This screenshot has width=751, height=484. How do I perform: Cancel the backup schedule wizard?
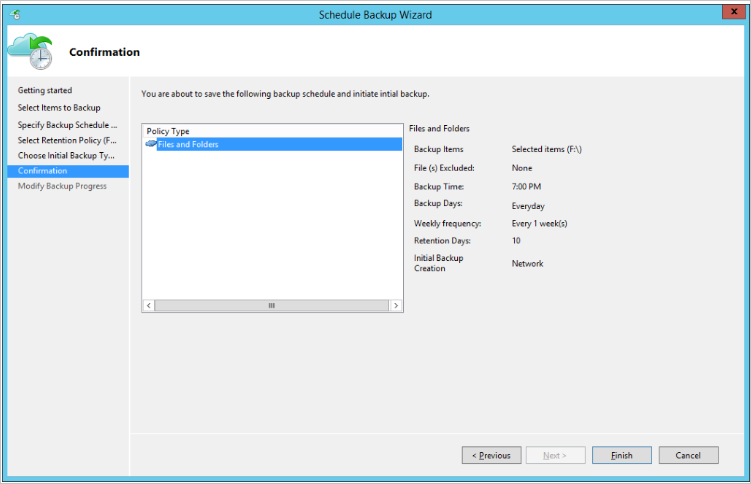(x=688, y=455)
